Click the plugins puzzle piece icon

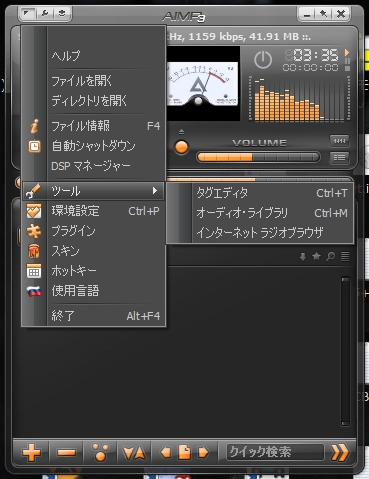[x=34, y=231]
